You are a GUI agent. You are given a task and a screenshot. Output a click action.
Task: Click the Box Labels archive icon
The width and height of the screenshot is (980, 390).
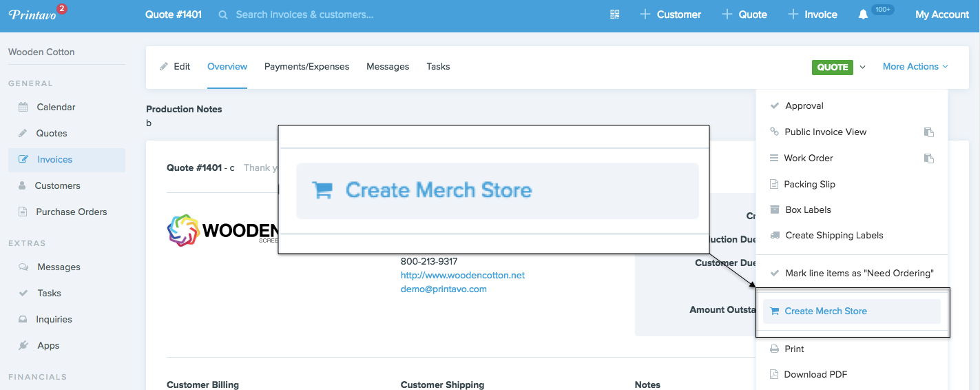coord(774,209)
